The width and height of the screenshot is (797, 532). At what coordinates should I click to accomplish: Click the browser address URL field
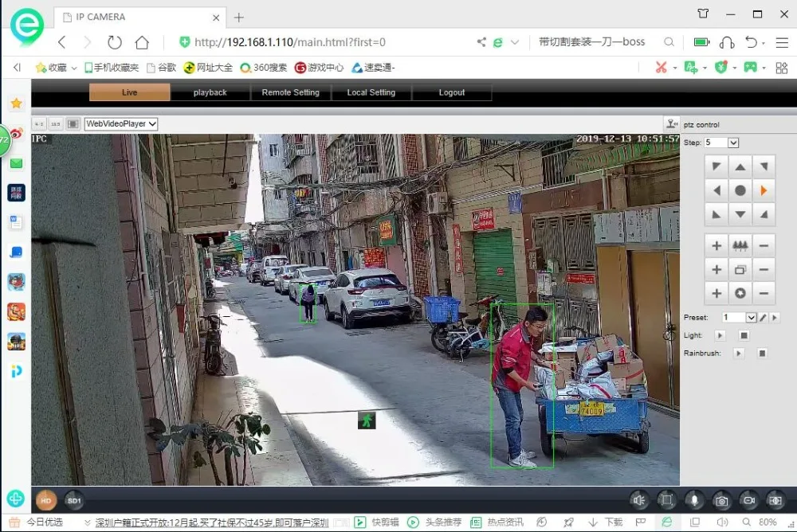click(290, 42)
